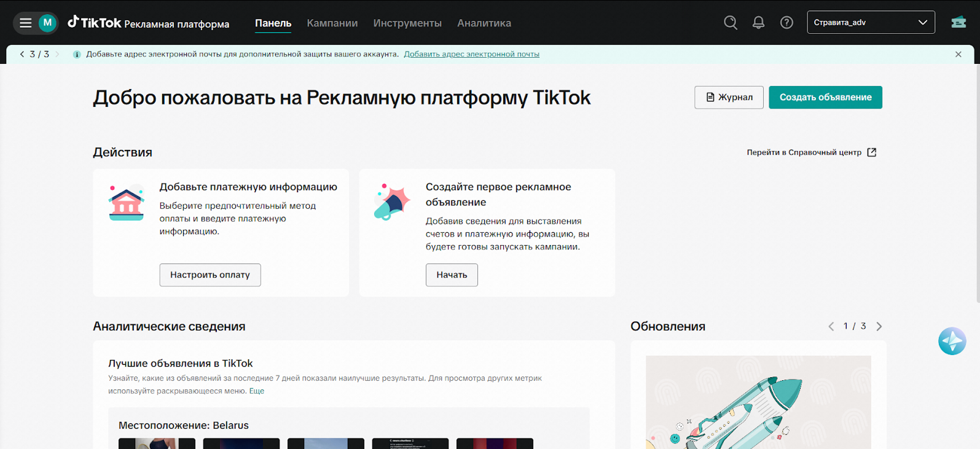
Task: Click the TikTok logo
Action: [x=95, y=23]
